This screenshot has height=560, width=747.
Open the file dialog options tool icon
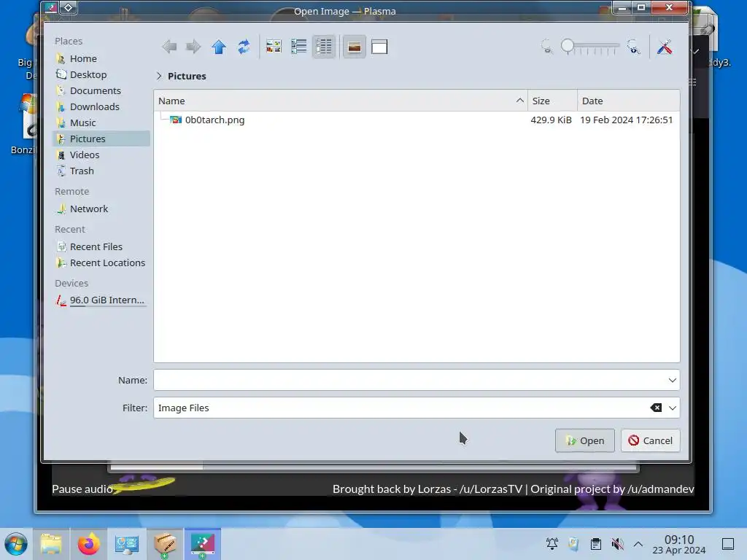[665, 47]
